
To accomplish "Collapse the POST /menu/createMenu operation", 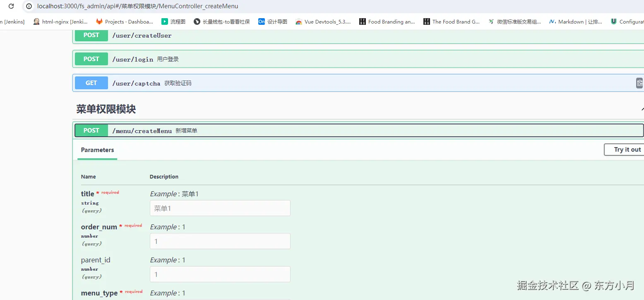I will click(359, 131).
